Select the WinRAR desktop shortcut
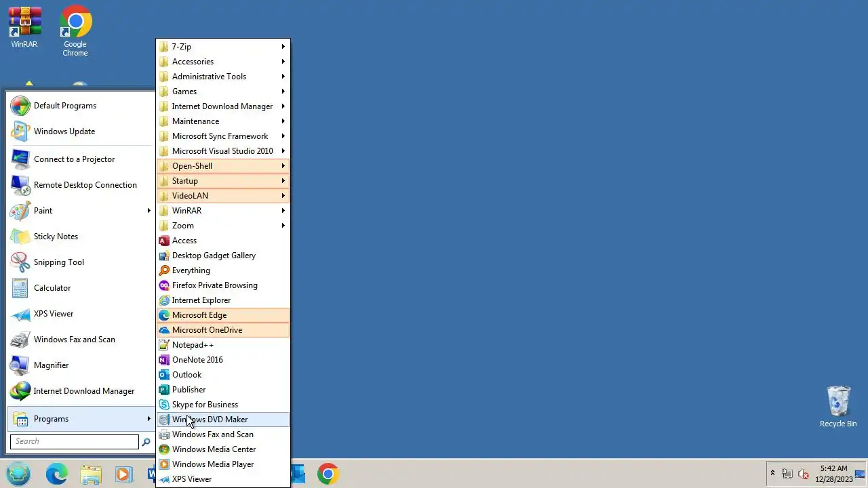868x488 pixels. point(24,28)
